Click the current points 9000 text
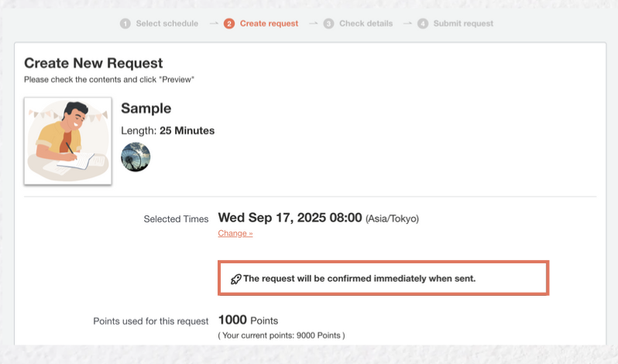 [x=281, y=335]
